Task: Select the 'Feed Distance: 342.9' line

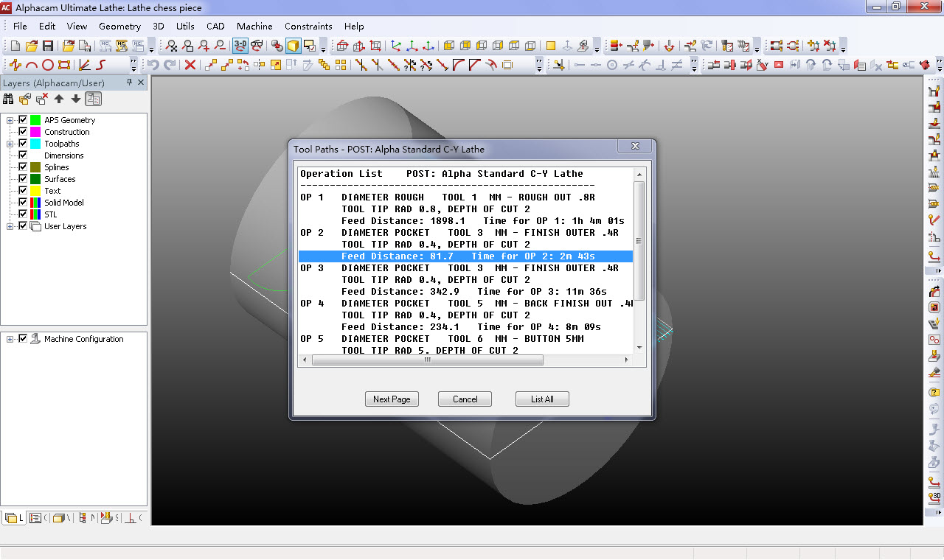Action: tap(465, 292)
